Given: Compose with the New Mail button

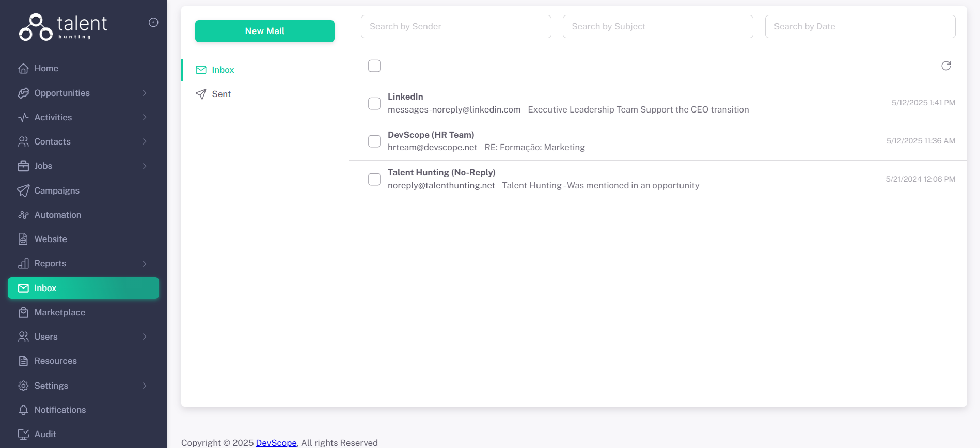Looking at the screenshot, I should (264, 31).
